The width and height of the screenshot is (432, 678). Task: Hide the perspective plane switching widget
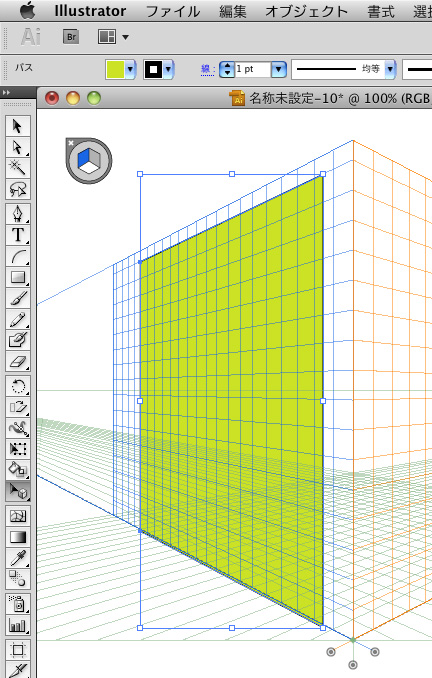click(71, 143)
